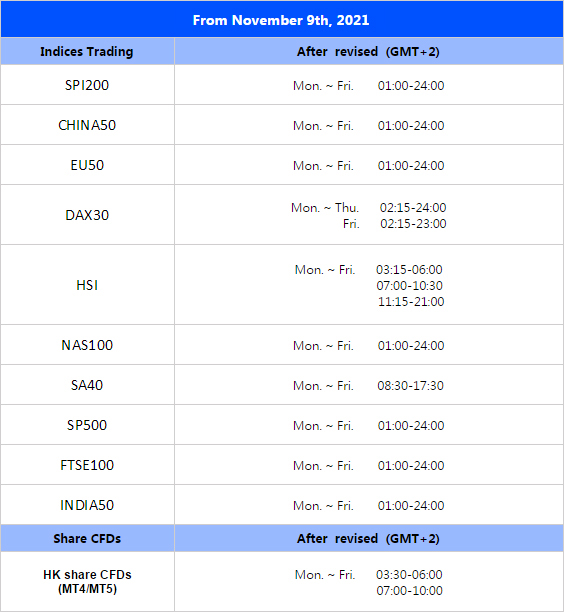Click the top 'After revised (GMT+2)' header

click(x=368, y=52)
